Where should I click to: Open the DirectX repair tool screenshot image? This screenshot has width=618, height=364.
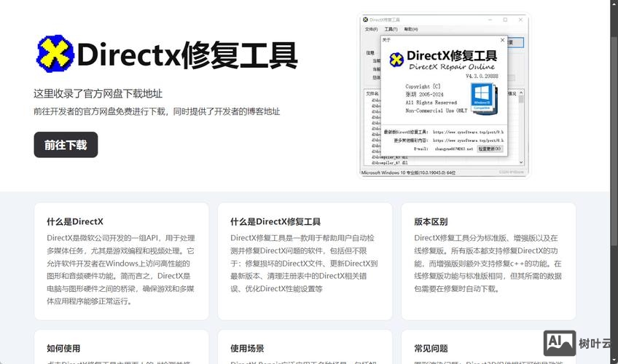click(x=445, y=95)
